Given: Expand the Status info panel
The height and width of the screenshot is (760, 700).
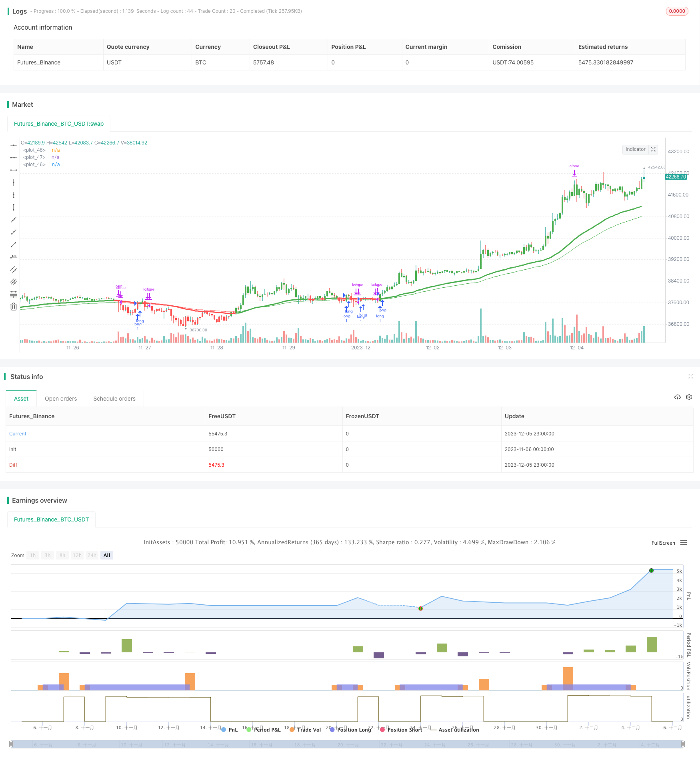Looking at the screenshot, I should tap(690, 376).
